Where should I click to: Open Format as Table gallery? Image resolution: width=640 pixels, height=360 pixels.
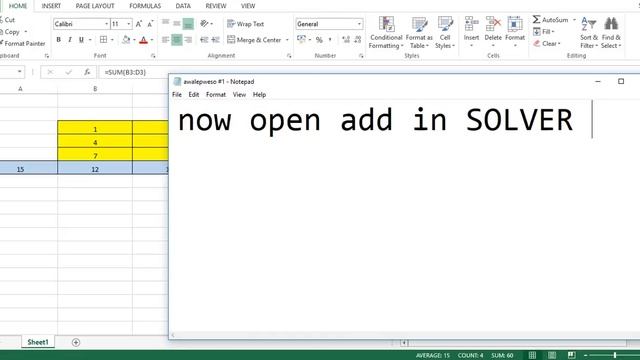(419, 33)
